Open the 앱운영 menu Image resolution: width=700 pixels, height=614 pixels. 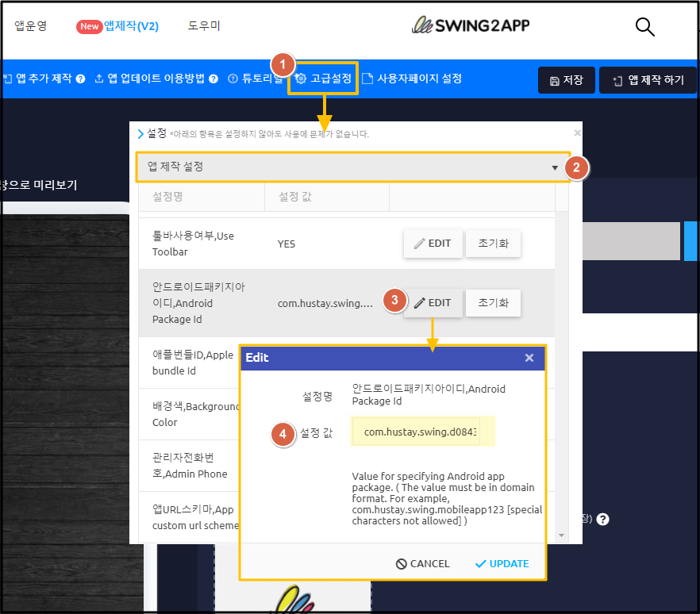coord(31,26)
